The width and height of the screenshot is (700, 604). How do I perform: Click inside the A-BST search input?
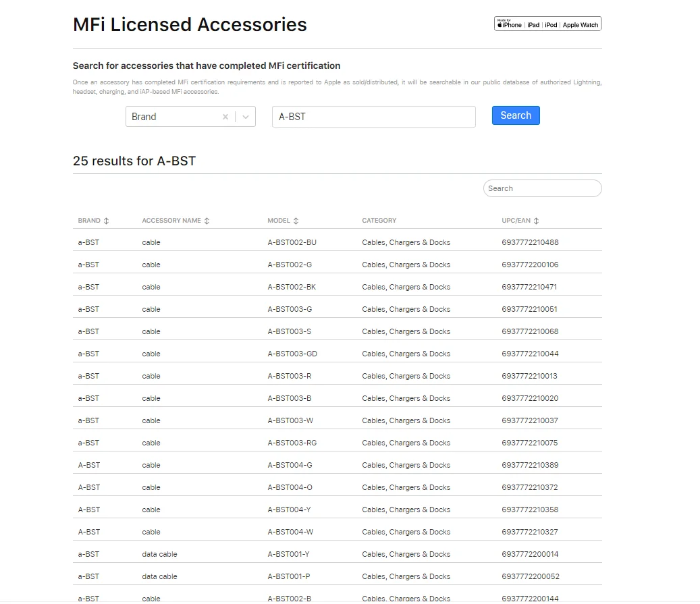coord(373,116)
